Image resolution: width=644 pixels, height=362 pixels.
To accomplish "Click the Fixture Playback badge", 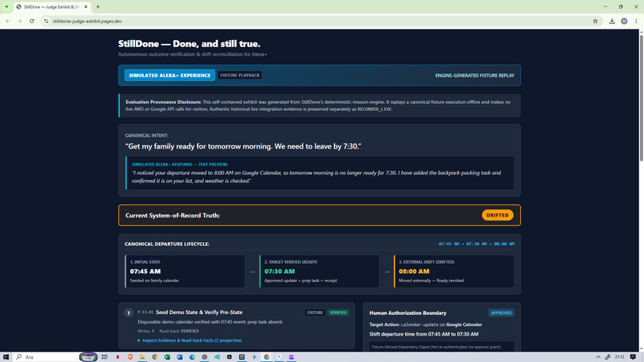I will click(x=240, y=75).
